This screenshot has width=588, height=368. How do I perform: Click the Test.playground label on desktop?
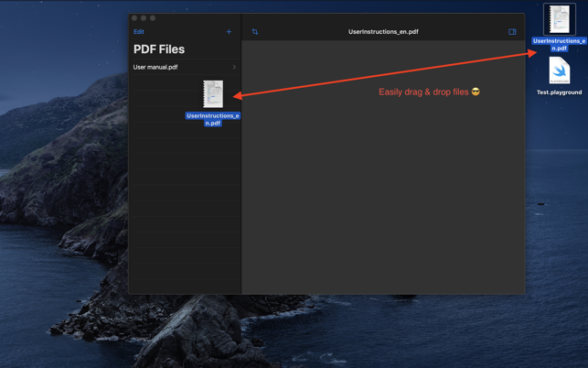[559, 92]
